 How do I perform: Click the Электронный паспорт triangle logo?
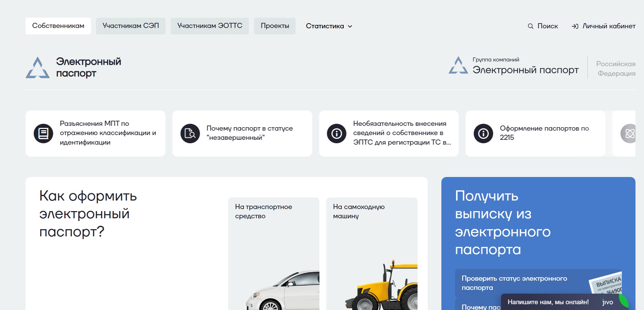click(x=37, y=68)
